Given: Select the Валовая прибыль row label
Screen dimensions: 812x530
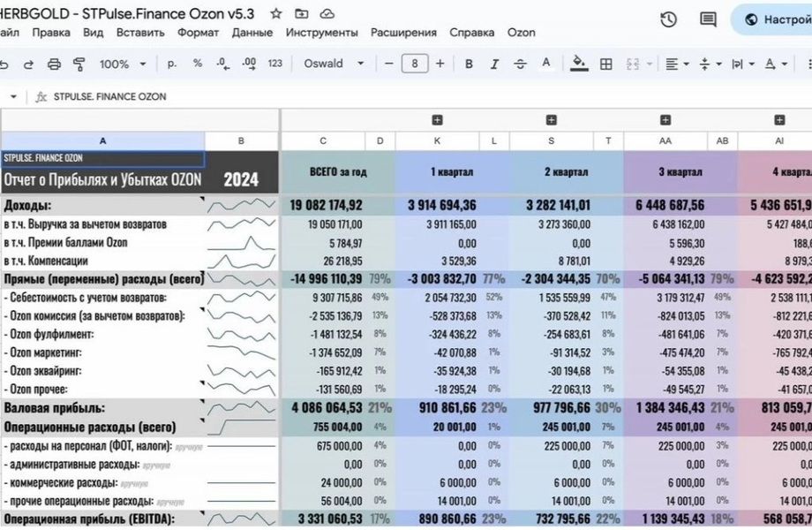Looking at the screenshot, I should [x=102, y=408].
